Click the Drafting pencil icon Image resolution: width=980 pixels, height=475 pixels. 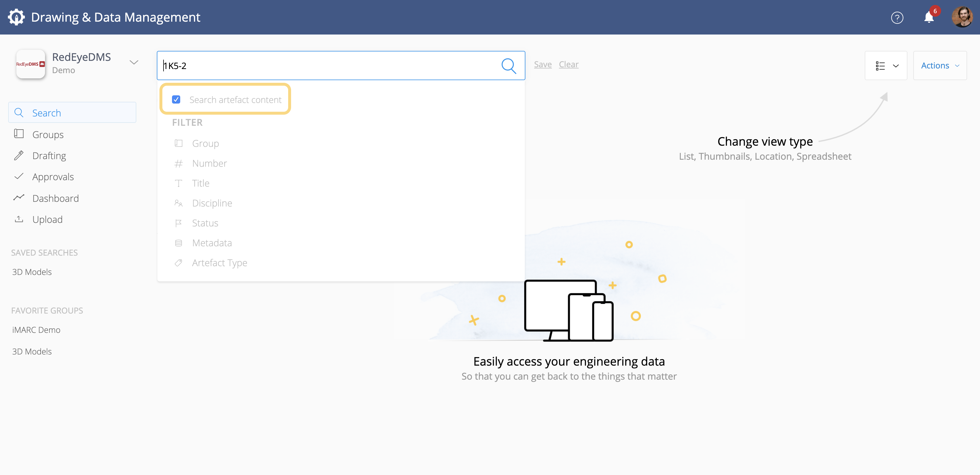click(x=19, y=155)
